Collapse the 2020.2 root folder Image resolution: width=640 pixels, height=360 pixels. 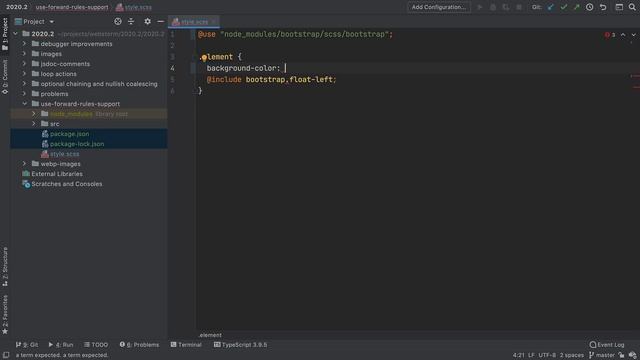tap(16, 33)
